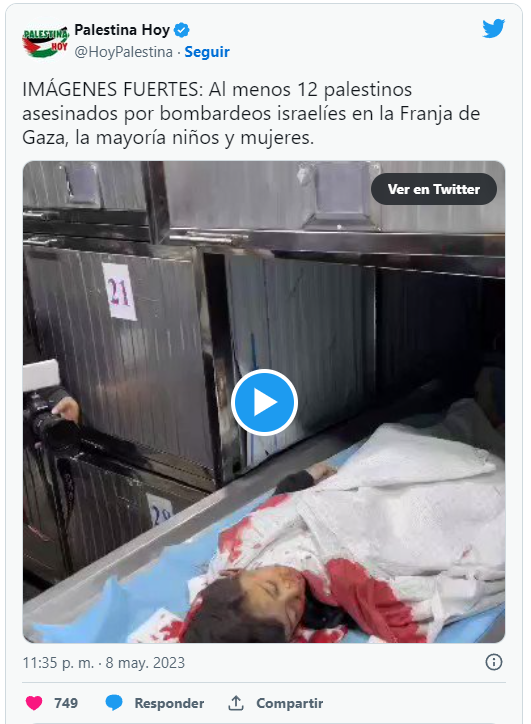Select the Compartir label
The image size is (531, 724).
point(290,703)
